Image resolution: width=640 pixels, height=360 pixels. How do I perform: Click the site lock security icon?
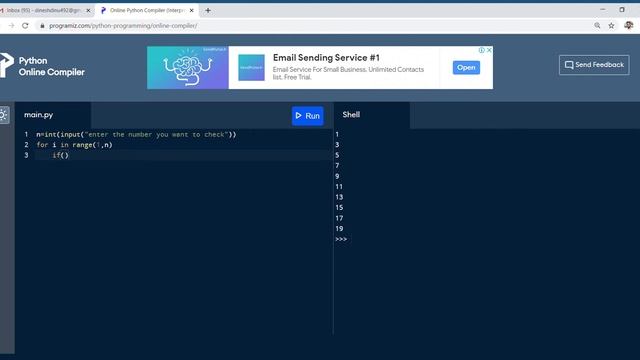[42, 26]
